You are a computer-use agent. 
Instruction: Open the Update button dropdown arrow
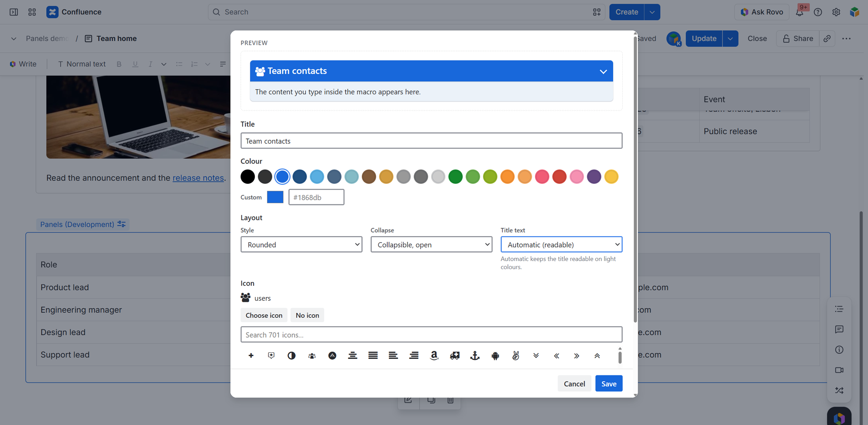[730, 39]
